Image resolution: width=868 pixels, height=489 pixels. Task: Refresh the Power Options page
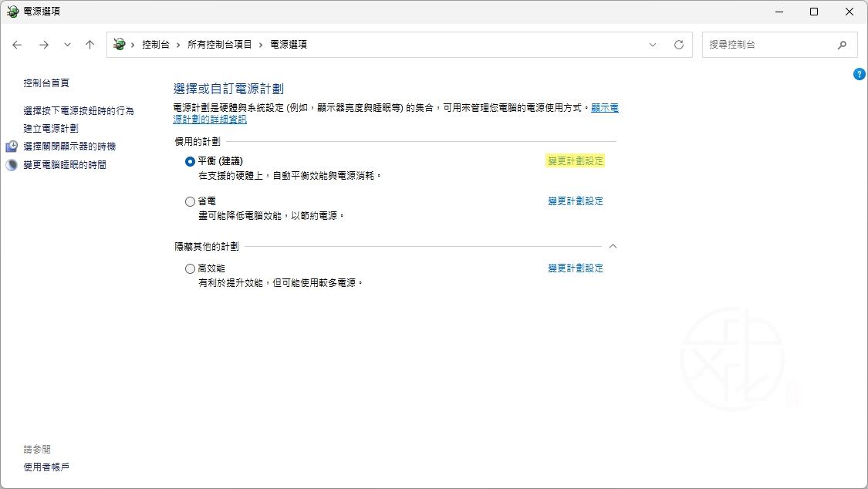(679, 45)
